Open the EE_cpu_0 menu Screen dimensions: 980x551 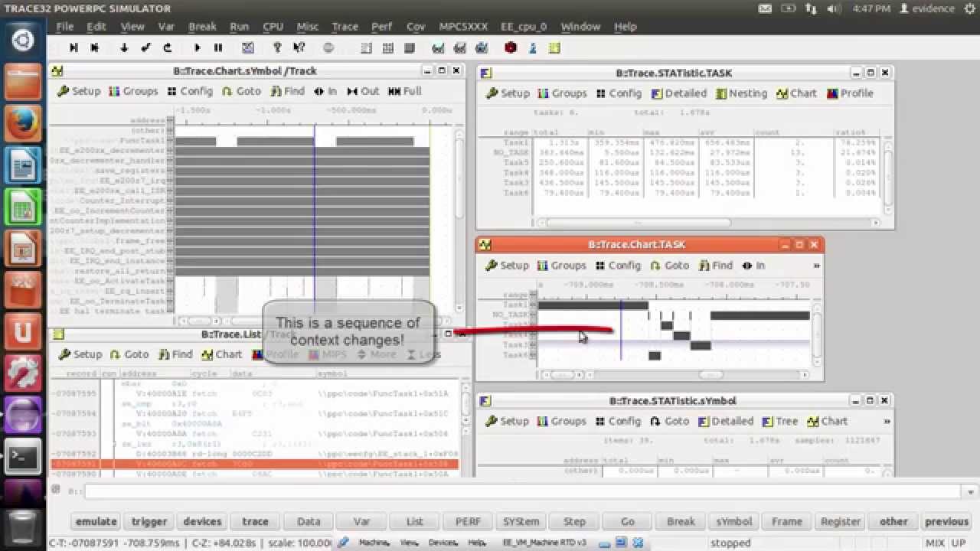(x=524, y=26)
